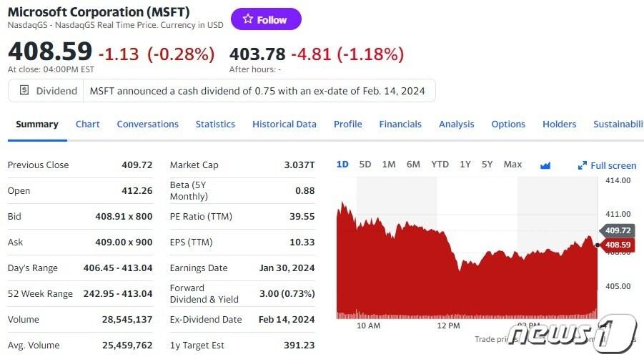
Task: Open the Historical Data tab
Action: pos(284,124)
